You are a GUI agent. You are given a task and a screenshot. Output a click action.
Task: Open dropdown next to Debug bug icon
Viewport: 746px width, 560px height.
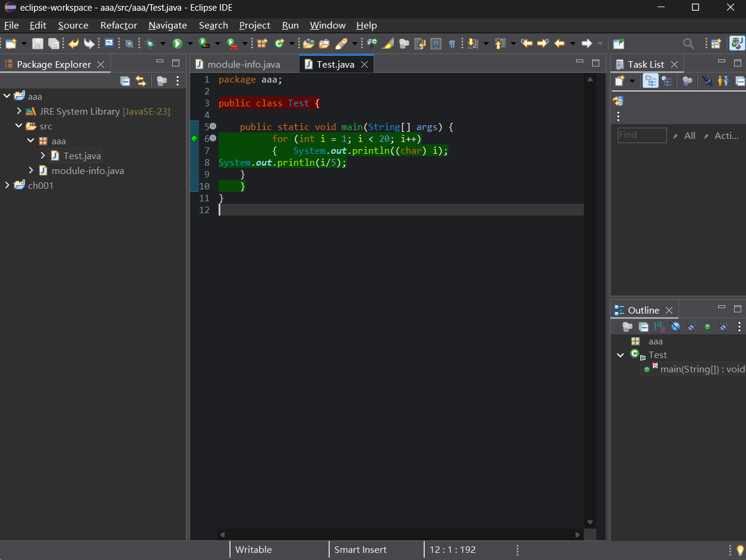click(163, 43)
